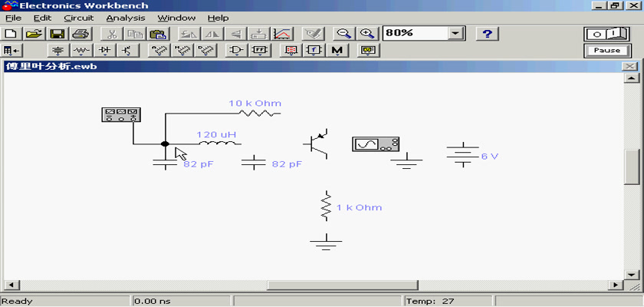The height and width of the screenshot is (307, 644).
Task: Open a circuit file with folder icon
Action: (35, 34)
